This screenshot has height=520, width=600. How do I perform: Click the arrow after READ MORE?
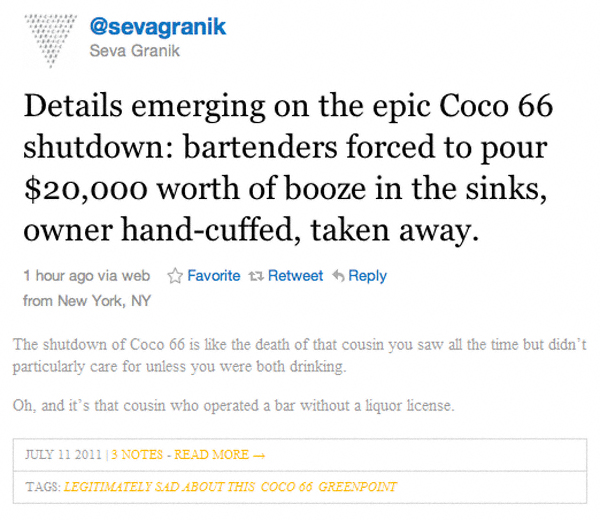pos(259,454)
